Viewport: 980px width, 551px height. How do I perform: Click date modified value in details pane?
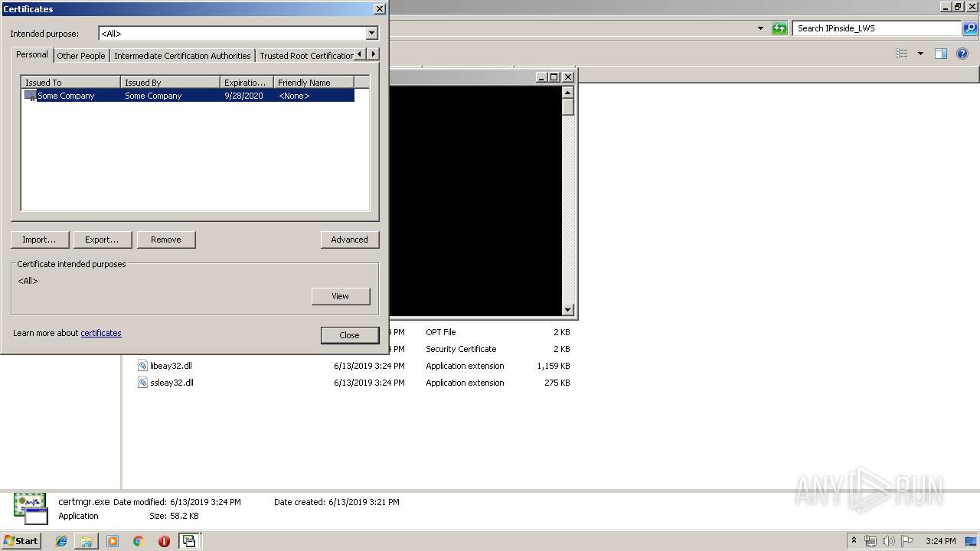(x=205, y=502)
